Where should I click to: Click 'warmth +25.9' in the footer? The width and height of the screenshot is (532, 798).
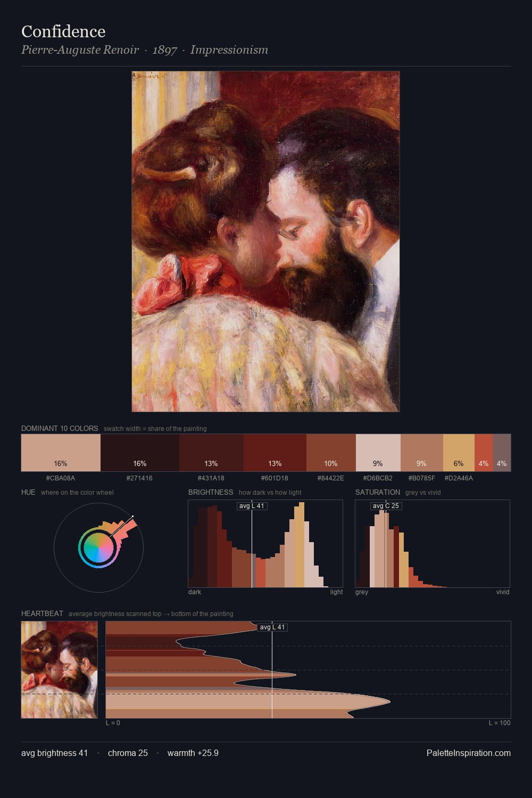click(193, 753)
